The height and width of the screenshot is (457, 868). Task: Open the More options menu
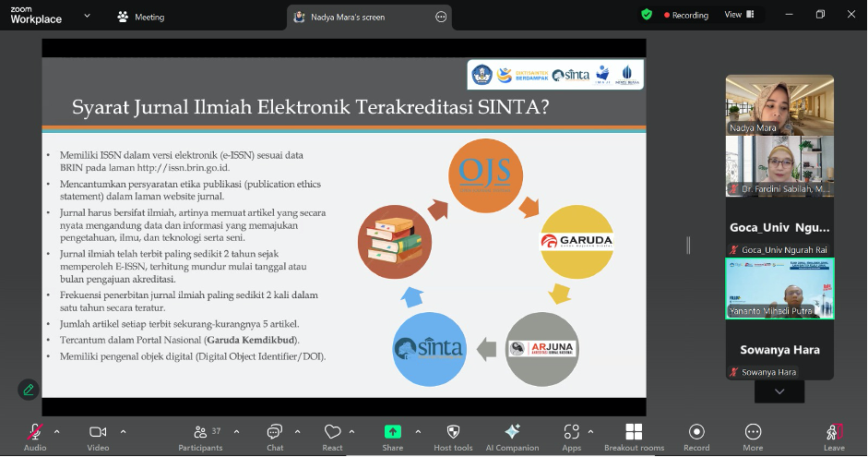coord(753,437)
